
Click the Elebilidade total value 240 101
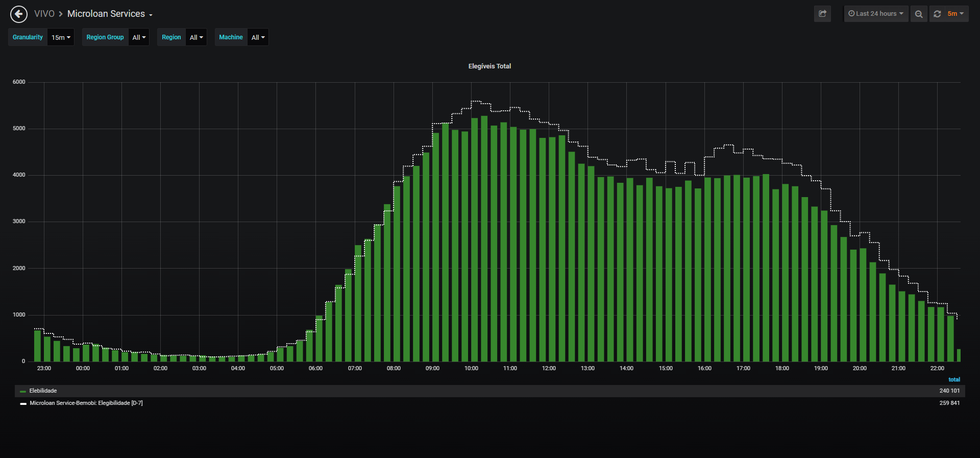(949, 391)
